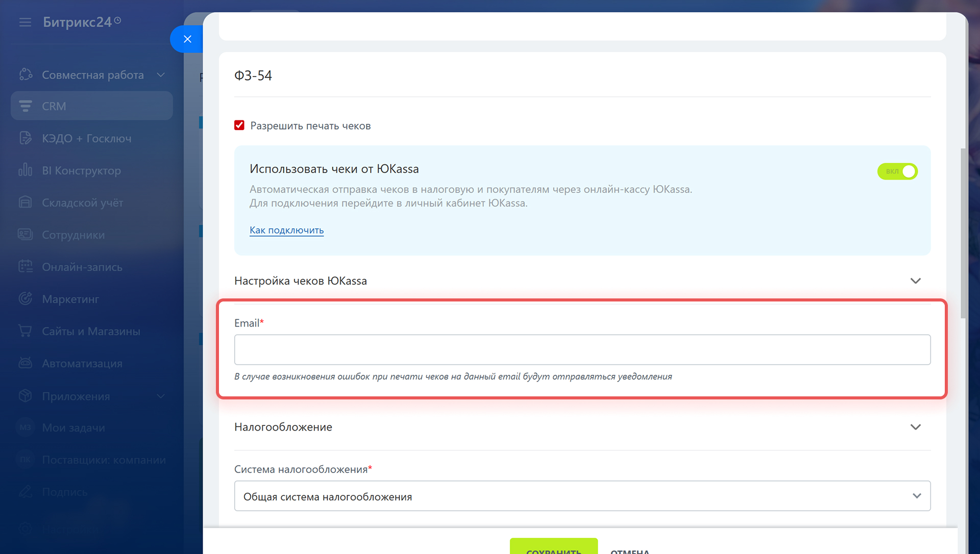Uncheck the Разрешить печать чеков checkbox
This screenshot has width=980, height=554.
point(239,125)
